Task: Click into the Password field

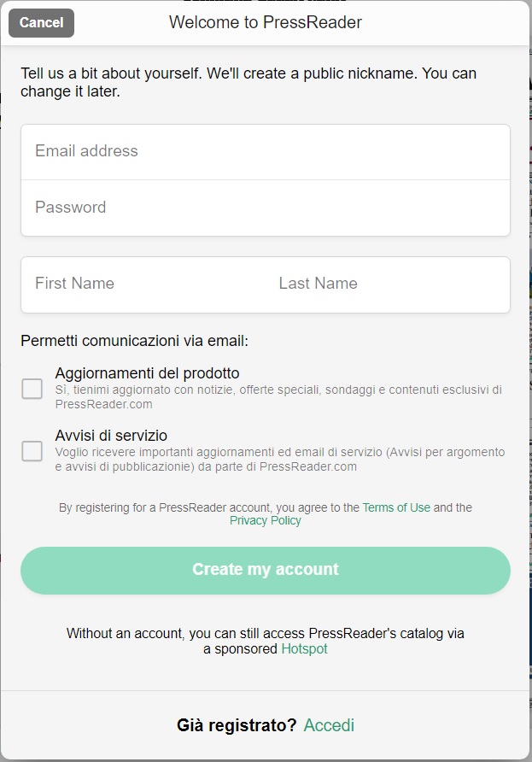Action: click(265, 208)
